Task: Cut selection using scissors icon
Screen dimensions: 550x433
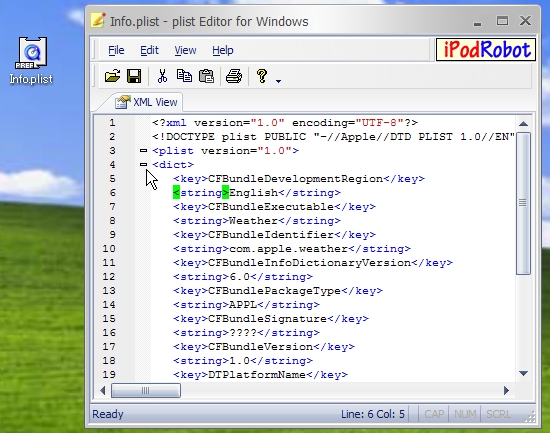Action: 162,76
